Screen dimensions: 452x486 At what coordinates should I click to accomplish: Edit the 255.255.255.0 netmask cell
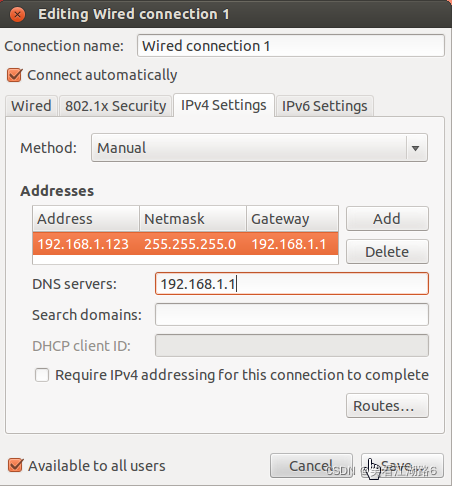click(190, 244)
